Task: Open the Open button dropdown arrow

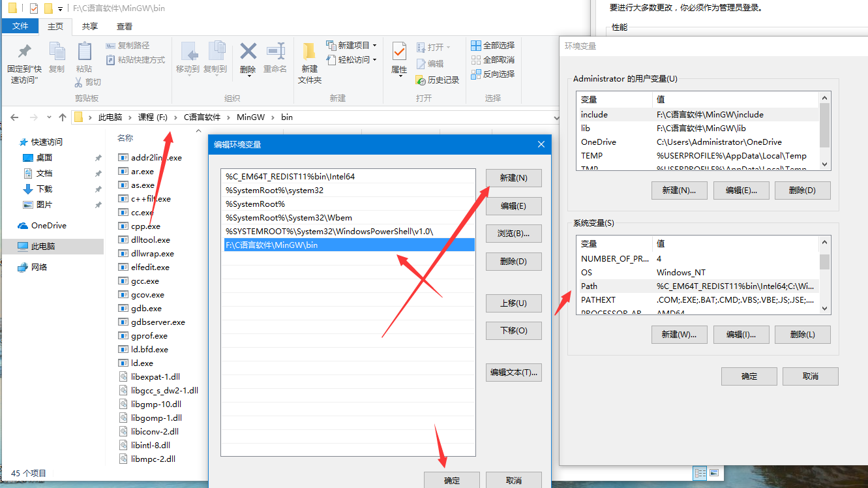Action: [x=449, y=48]
